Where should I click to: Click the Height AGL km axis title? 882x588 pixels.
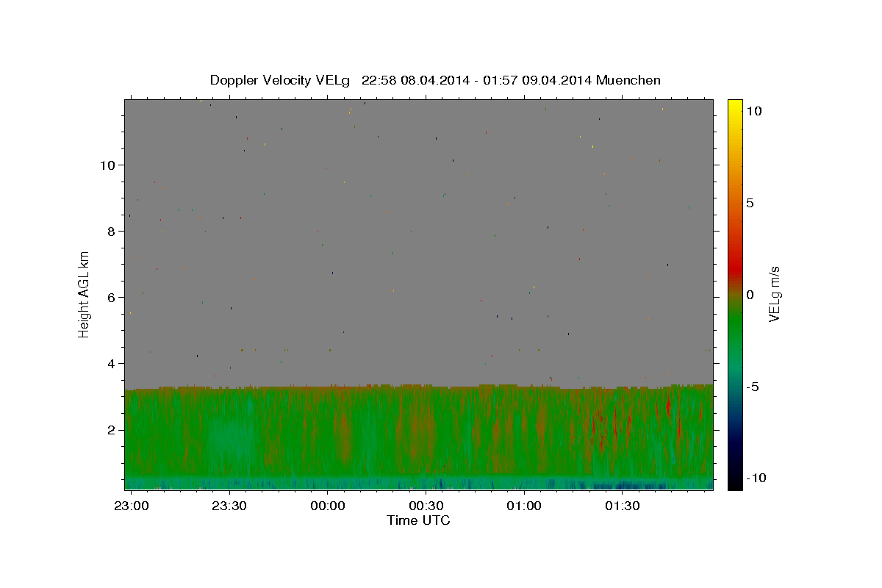[x=84, y=294]
